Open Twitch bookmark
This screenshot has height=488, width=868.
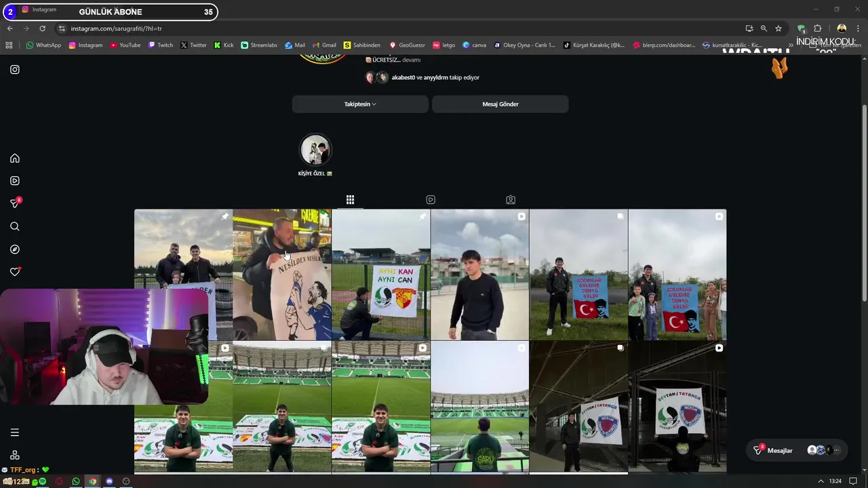point(160,45)
